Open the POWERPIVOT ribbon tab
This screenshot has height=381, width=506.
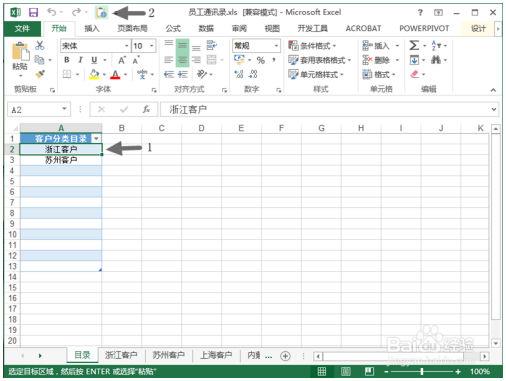click(424, 29)
